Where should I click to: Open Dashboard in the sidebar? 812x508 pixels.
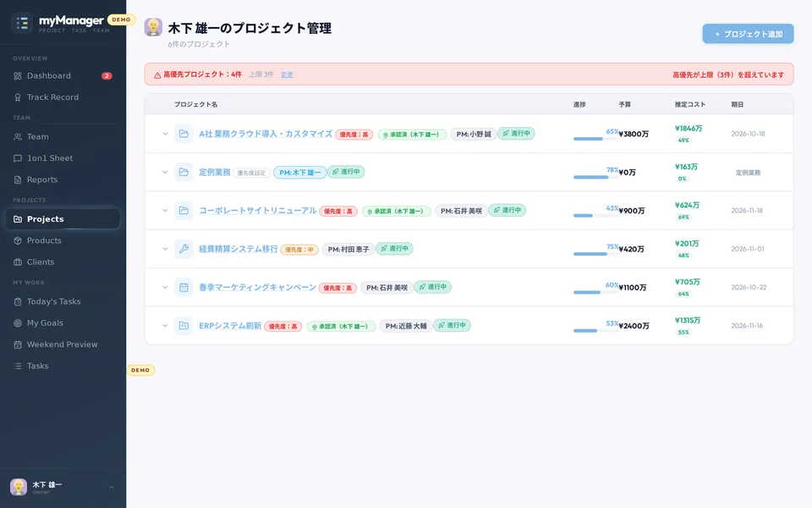tap(62, 75)
